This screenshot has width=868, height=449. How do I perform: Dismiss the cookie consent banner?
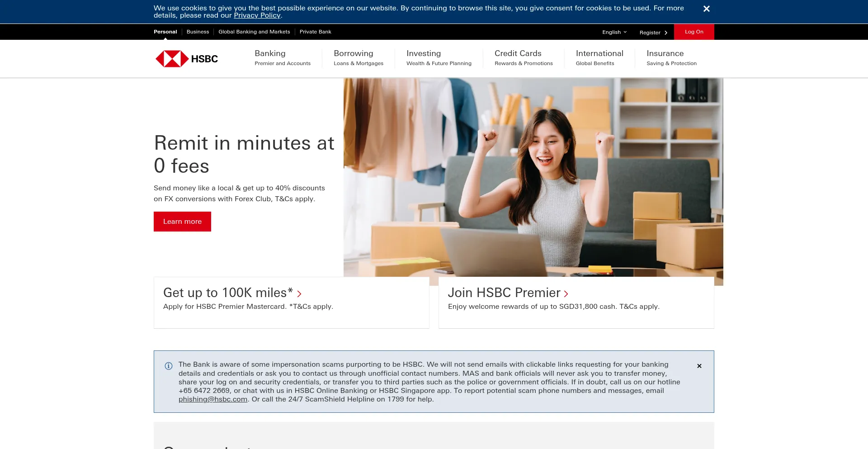[x=706, y=9]
